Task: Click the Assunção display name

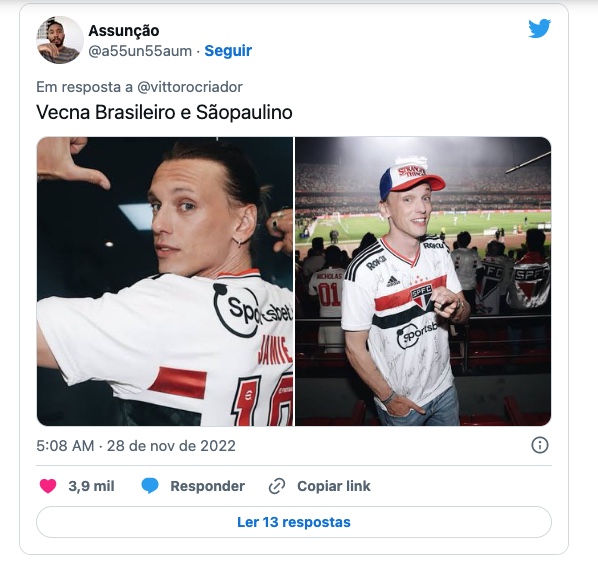Action: 124,31
